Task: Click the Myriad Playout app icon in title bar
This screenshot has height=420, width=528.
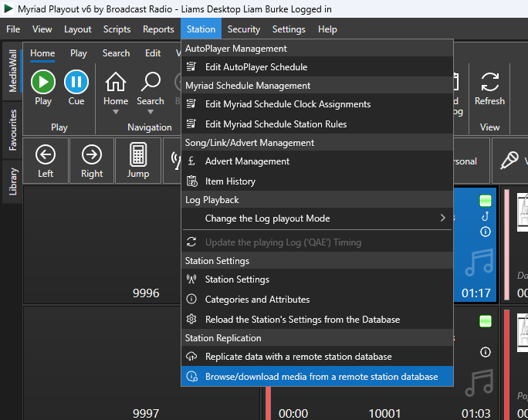Action: tap(8, 8)
